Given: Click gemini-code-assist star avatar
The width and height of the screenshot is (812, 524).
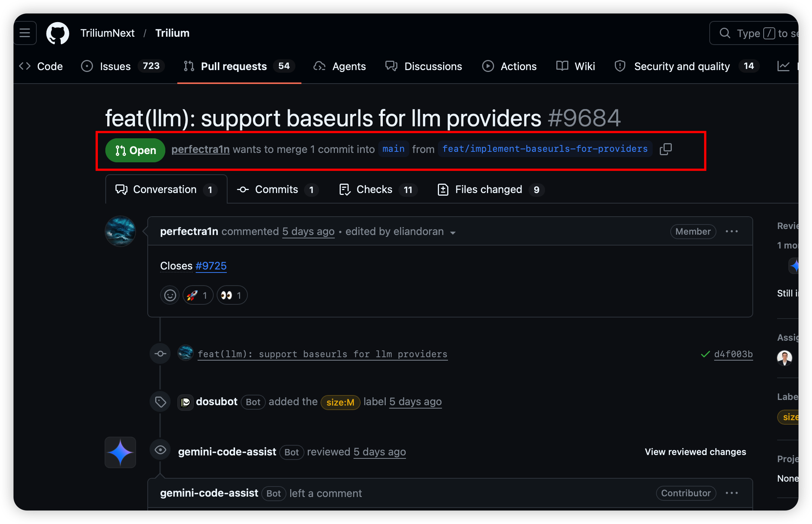Looking at the screenshot, I should 120,452.
